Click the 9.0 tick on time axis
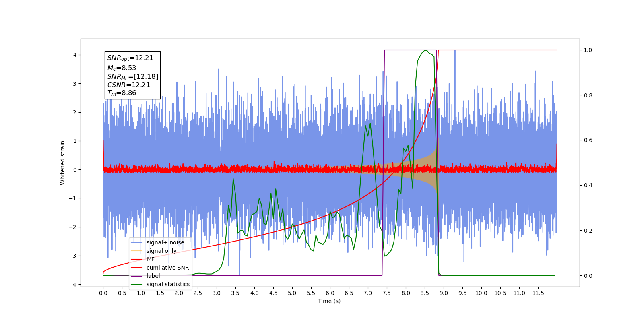The width and height of the screenshot is (644, 322). tap(444, 293)
